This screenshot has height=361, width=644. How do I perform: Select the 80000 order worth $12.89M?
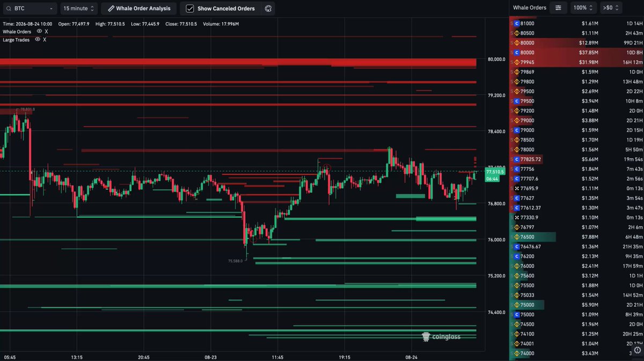coord(576,43)
